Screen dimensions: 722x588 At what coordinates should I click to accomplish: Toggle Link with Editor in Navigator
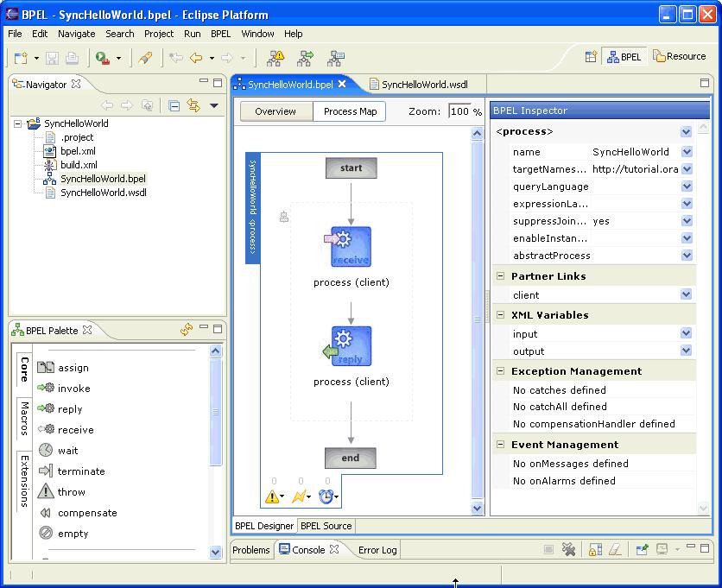pos(193,106)
